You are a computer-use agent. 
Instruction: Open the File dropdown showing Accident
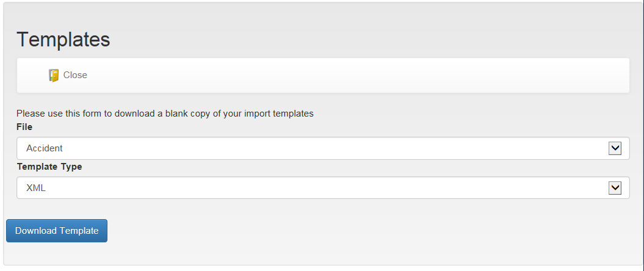(x=323, y=148)
